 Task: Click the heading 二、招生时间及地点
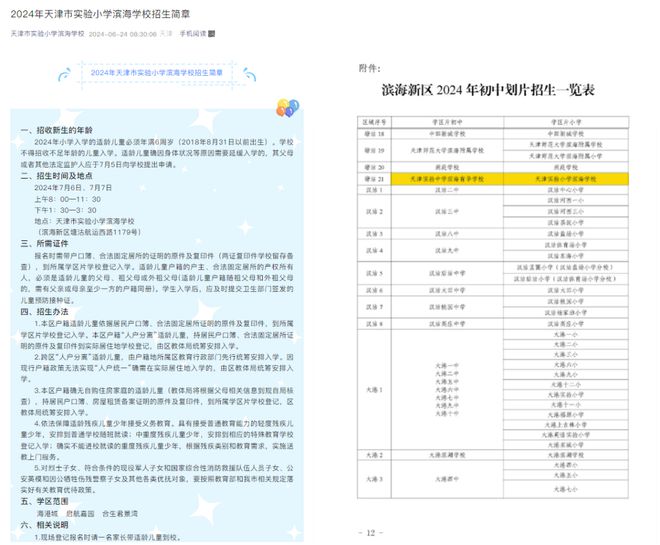pyautogui.click(x=56, y=175)
